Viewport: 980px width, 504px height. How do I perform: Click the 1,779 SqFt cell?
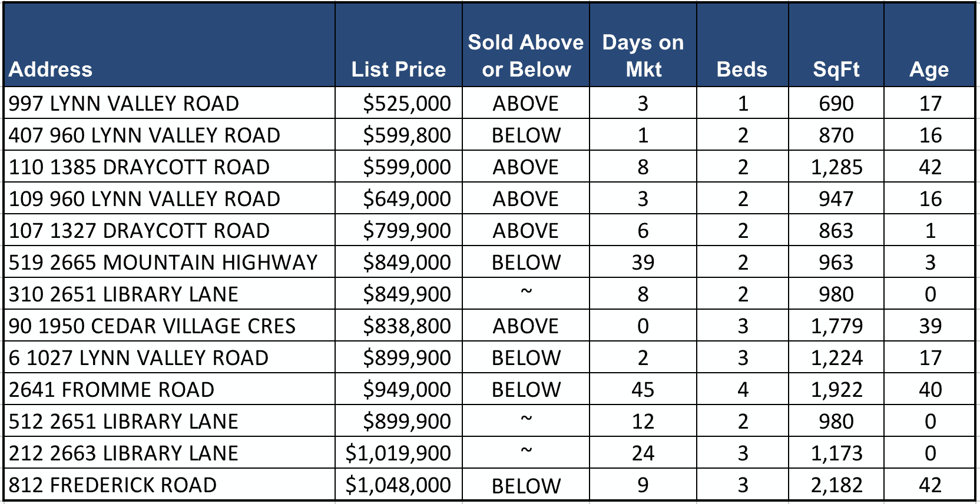[x=836, y=326]
